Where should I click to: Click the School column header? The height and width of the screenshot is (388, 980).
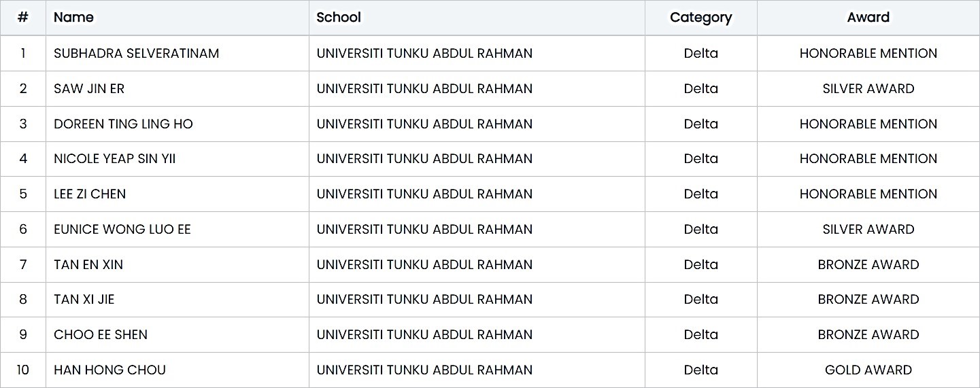click(339, 18)
